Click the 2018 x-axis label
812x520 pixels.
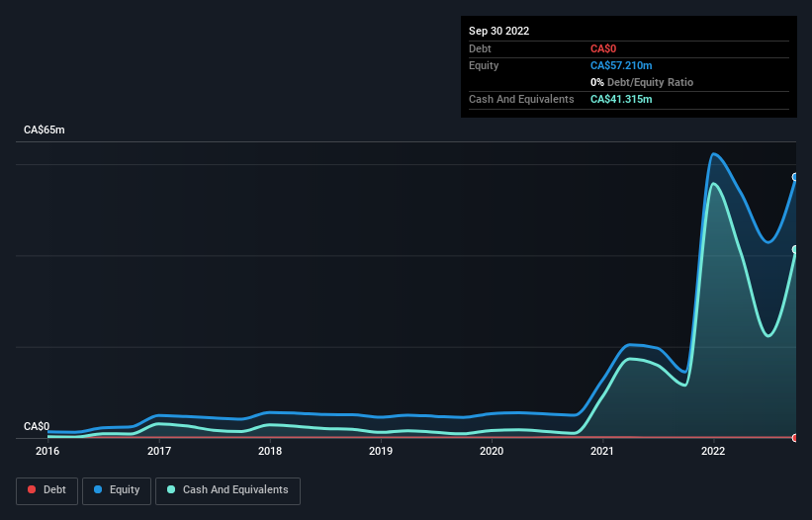pyautogui.click(x=270, y=451)
